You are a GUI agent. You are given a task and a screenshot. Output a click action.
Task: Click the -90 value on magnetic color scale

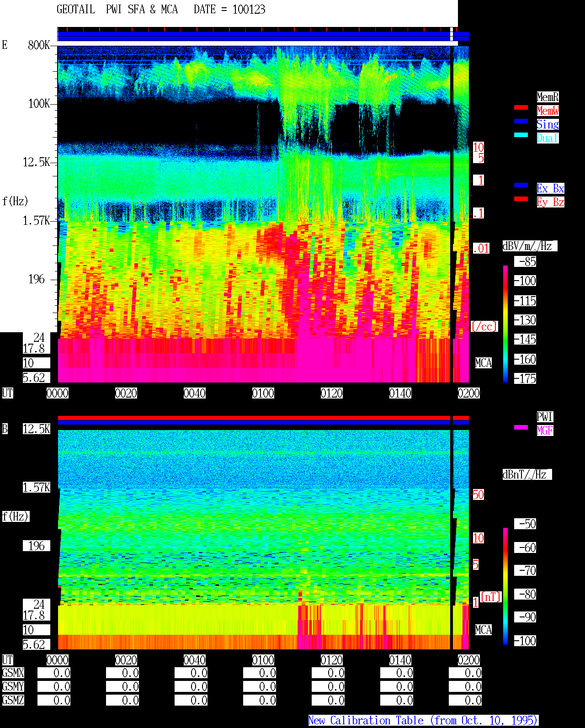click(x=525, y=617)
